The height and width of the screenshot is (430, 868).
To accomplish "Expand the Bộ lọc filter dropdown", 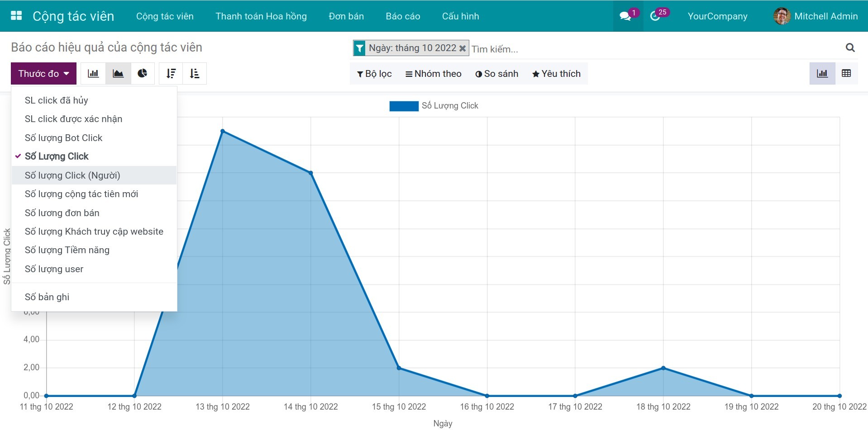I will (x=374, y=74).
